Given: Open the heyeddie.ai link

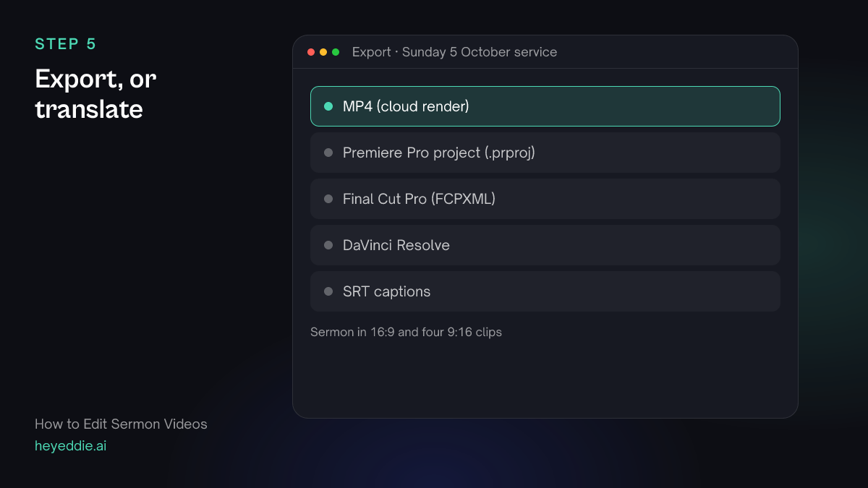Looking at the screenshot, I should [x=71, y=446].
